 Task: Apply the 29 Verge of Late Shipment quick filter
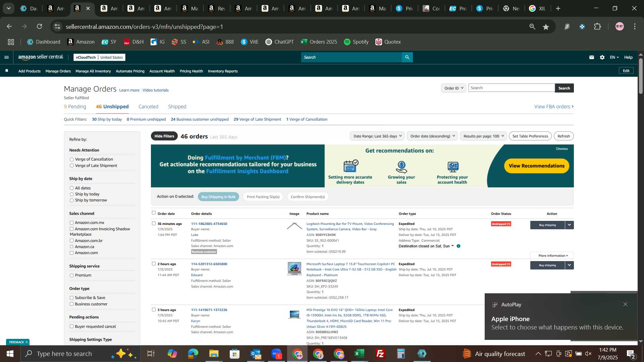pos(257,119)
